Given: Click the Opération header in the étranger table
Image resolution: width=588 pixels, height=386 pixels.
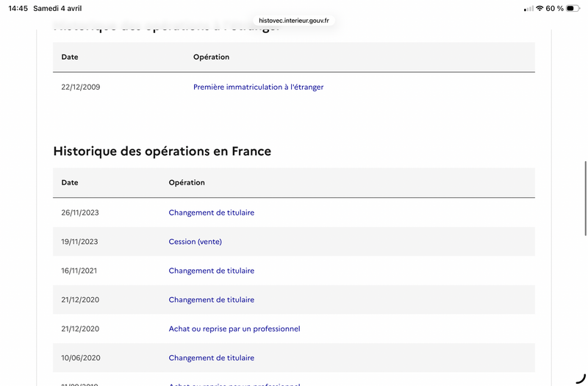Looking at the screenshot, I should coord(211,57).
